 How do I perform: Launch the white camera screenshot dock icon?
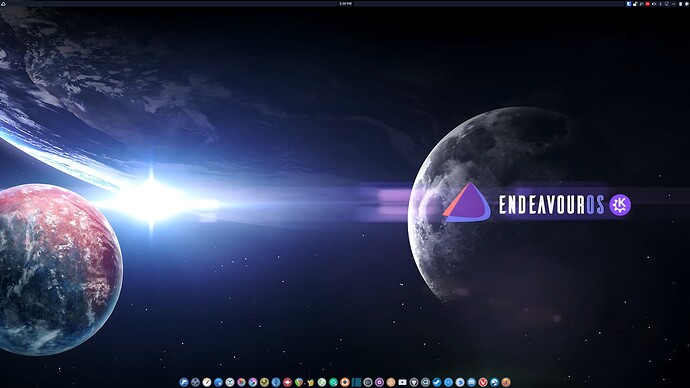point(402,382)
